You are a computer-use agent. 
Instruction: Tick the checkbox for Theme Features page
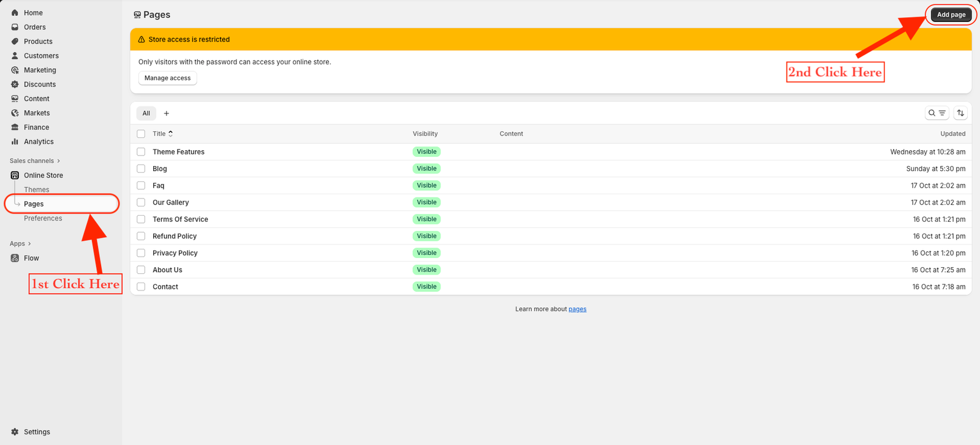(141, 152)
